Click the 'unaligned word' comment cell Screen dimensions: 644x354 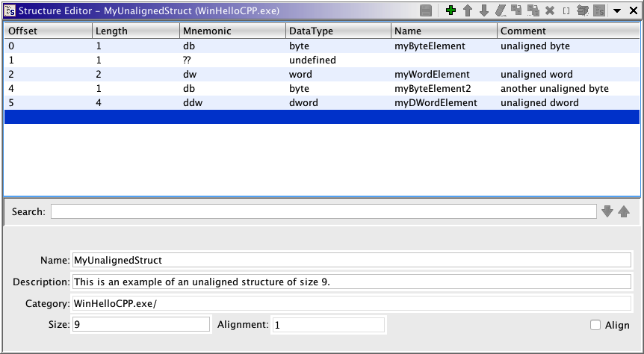click(x=569, y=75)
